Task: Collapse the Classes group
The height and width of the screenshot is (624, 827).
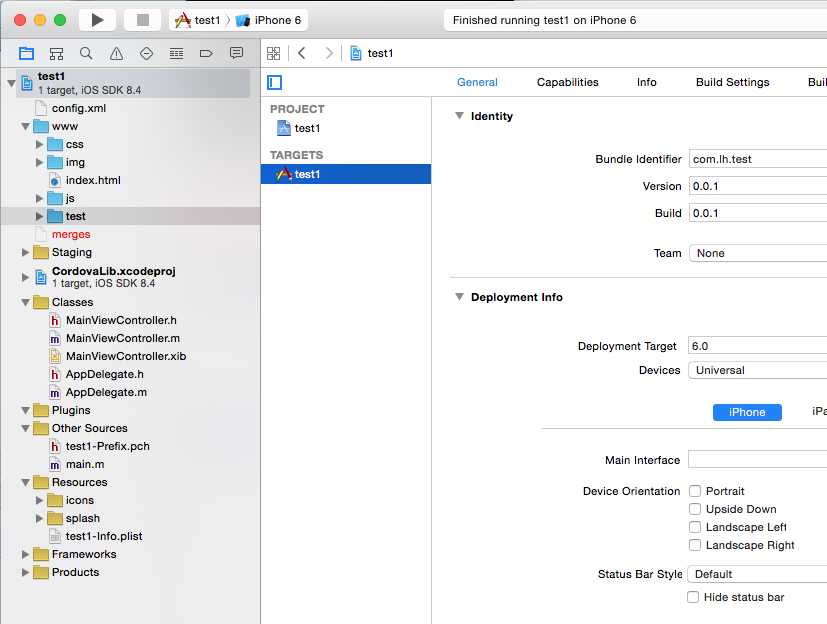Action: [25, 302]
